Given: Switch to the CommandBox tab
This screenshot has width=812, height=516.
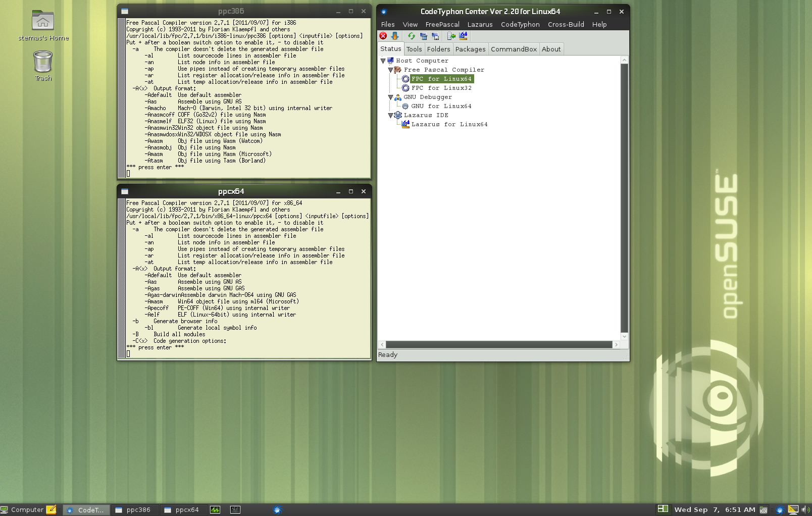Looking at the screenshot, I should click(x=514, y=49).
